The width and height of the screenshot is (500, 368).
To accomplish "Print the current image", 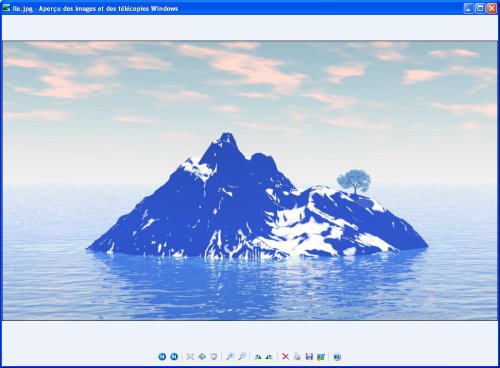I will [297, 357].
